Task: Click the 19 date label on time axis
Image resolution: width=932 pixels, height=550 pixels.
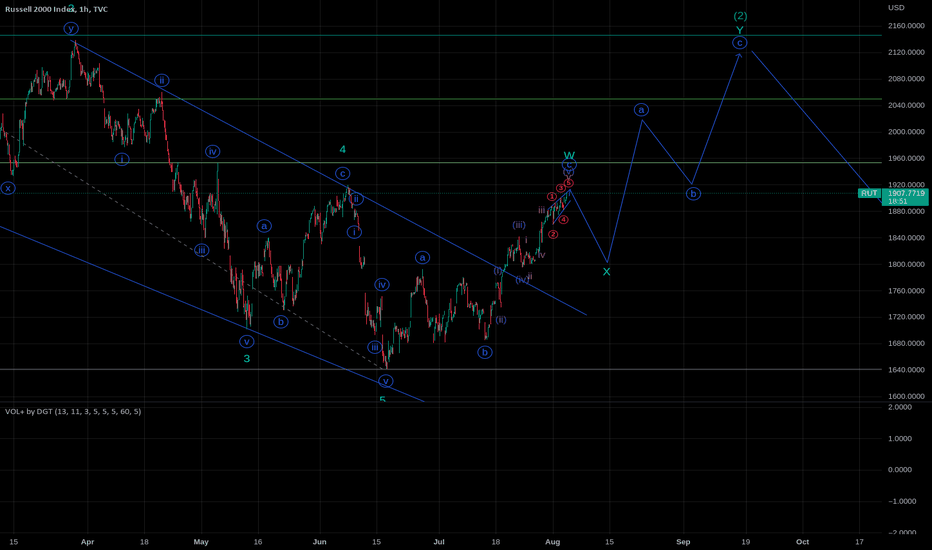Action: click(x=745, y=542)
